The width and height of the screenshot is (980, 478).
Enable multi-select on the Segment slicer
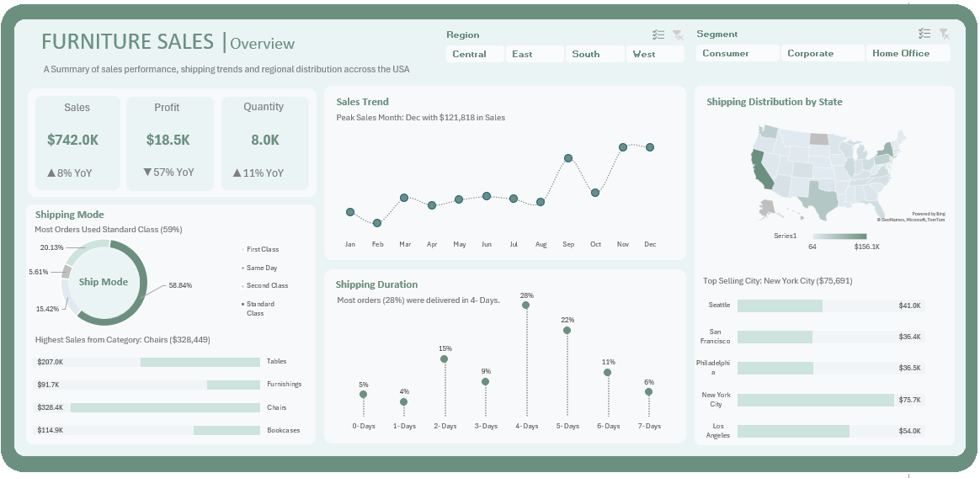pyautogui.click(x=924, y=34)
